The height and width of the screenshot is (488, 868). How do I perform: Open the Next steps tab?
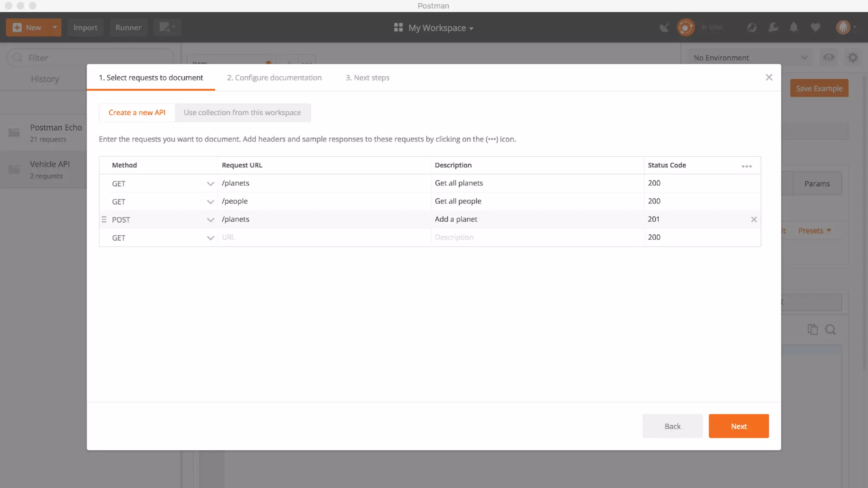pos(367,78)
